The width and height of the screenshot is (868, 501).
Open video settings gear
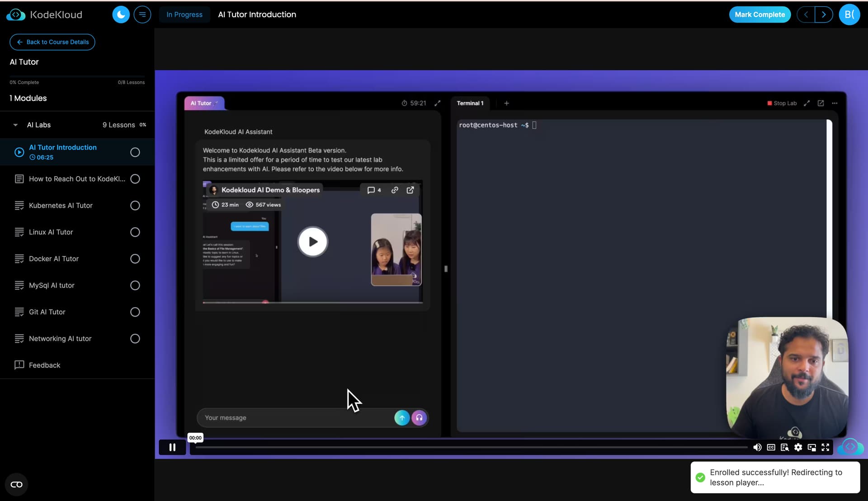pos(798,447)
